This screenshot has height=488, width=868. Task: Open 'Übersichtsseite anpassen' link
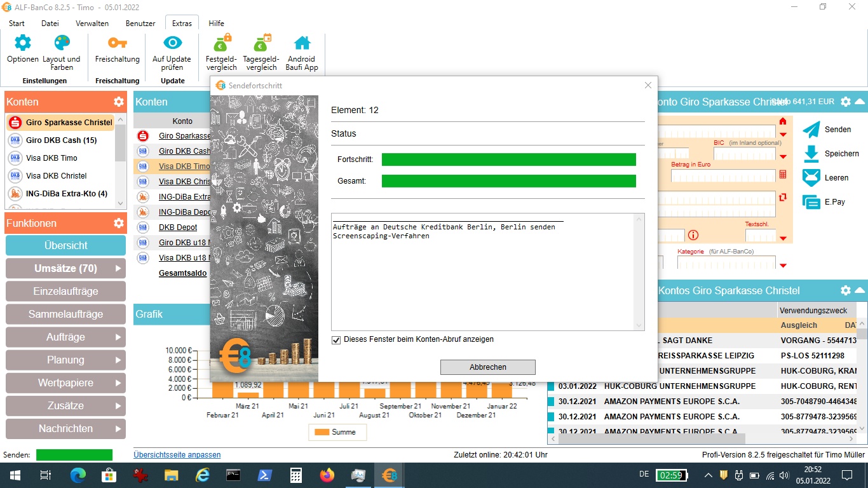[177, 455]
